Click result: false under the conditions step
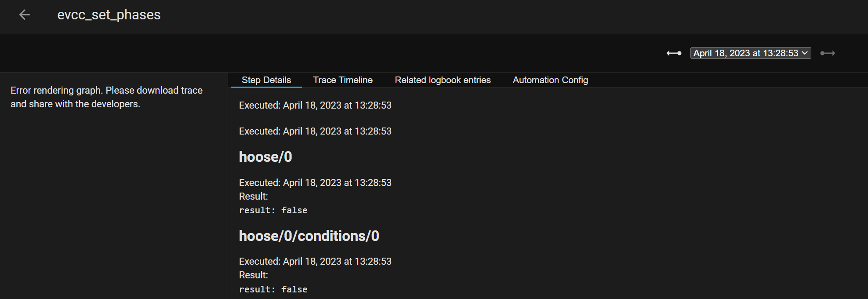The image size is (868, 299). 273,289
